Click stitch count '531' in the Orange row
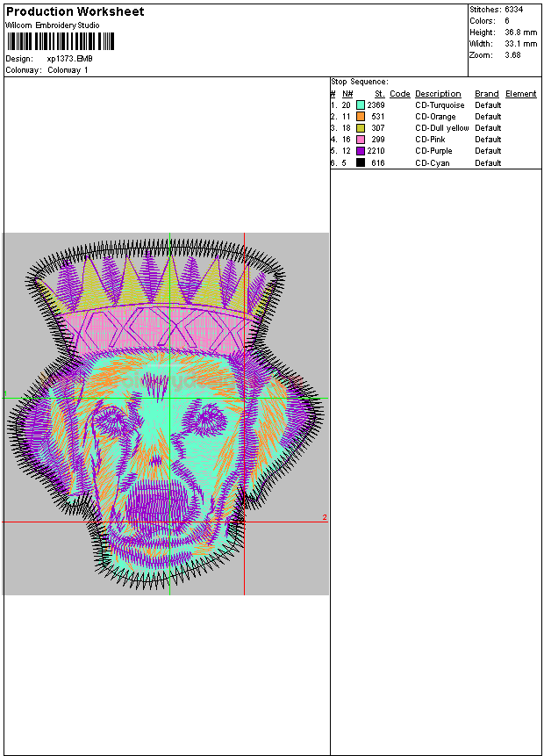 pos(378,117)
